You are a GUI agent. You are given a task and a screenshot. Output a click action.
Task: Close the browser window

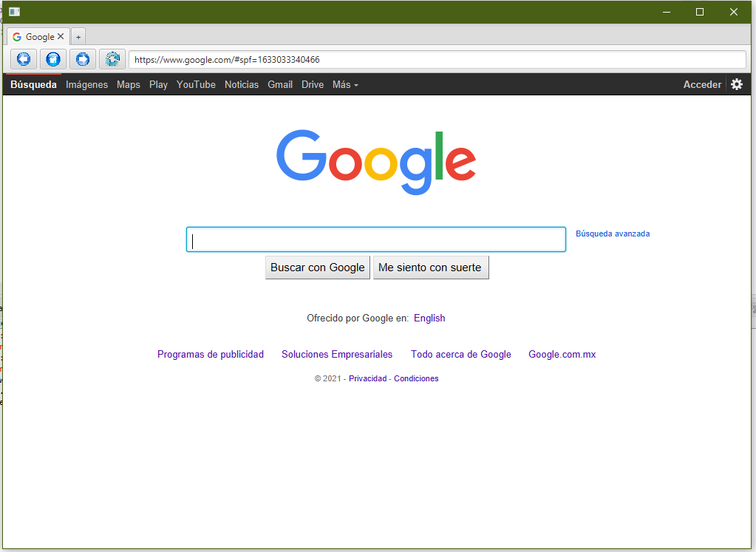point(733,12)
